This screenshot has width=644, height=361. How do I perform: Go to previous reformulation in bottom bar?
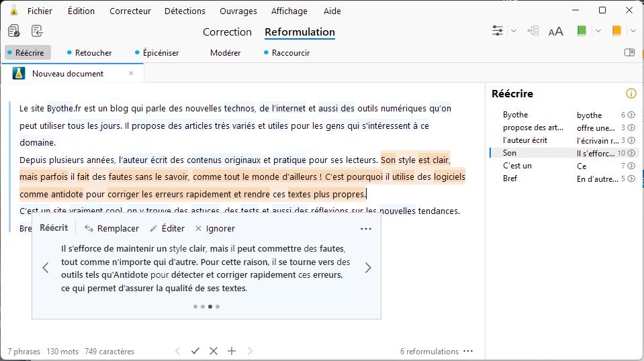[x=177, y=351]
